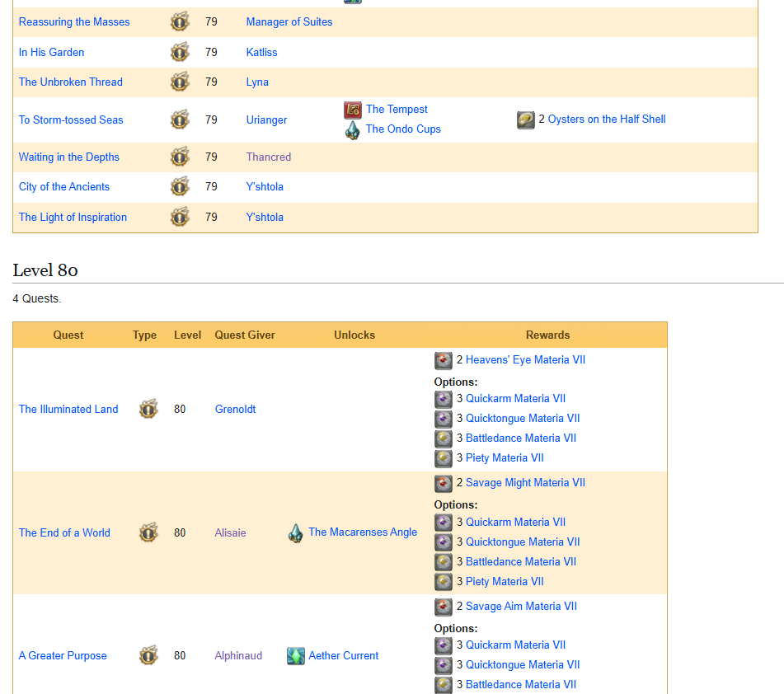Viewport: 784px width, 694px height.
Task: Click Piety Materia icon in The End of a World row
Action: (x=444, y=582)
